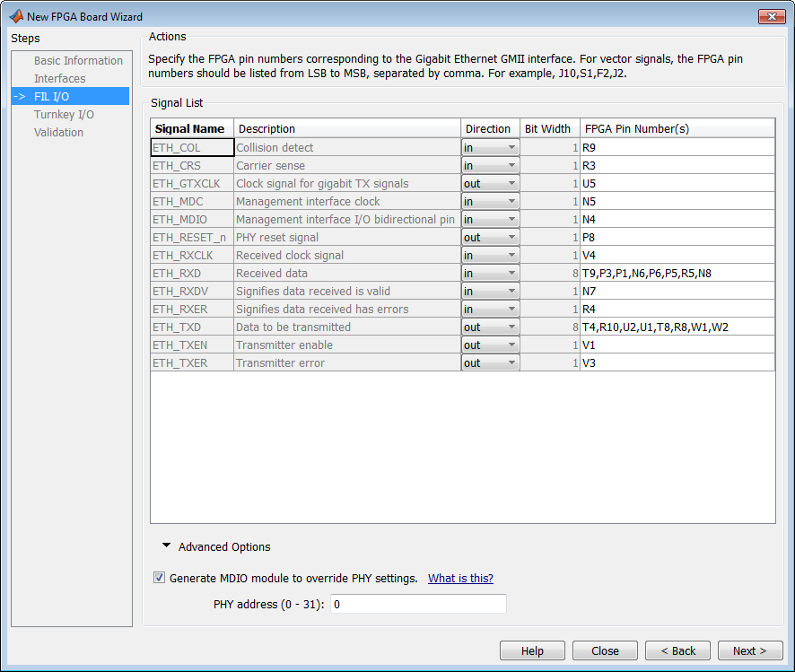Click the Help button
Viewport: 795px width, 672px height.
pyautogui.click(x=532, y=650)
